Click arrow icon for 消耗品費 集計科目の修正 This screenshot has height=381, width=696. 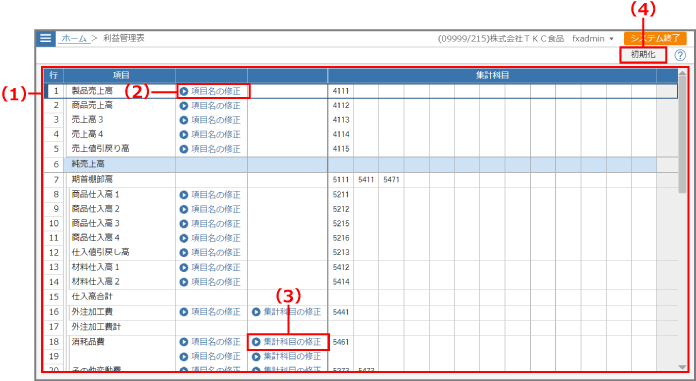(x=256, y=342)
